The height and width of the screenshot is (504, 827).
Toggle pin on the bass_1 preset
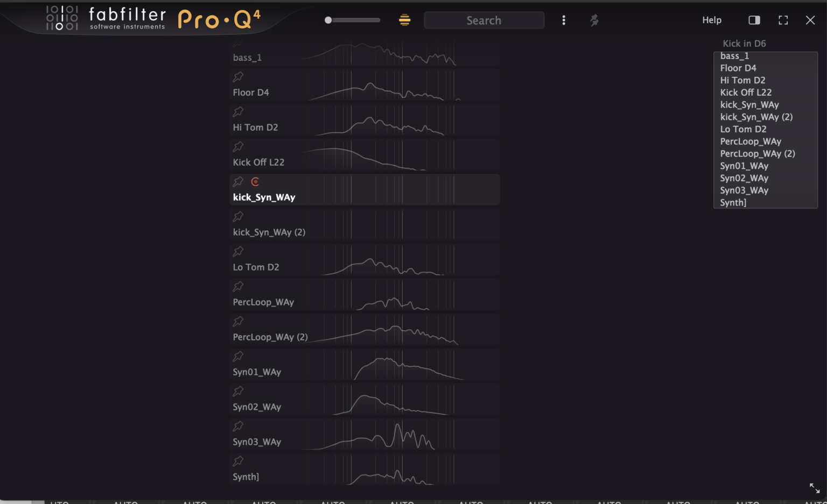[x=238, y=43]
